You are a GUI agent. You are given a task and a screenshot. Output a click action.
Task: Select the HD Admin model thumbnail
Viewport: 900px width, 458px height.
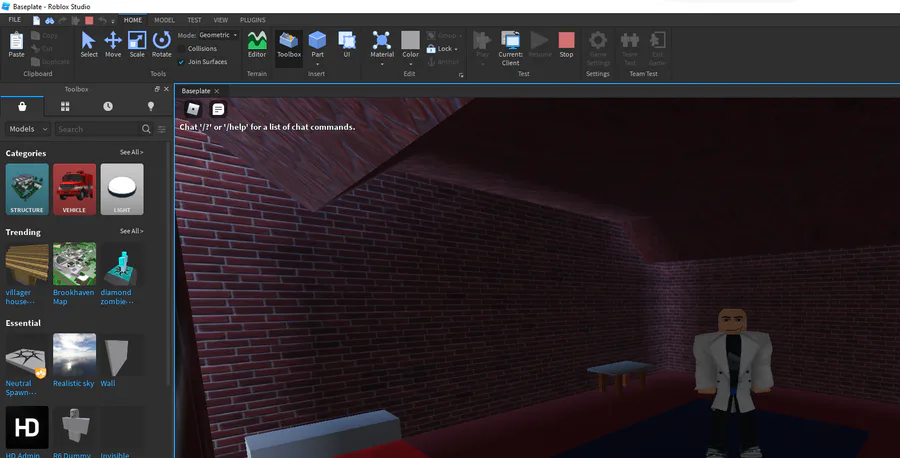[x=27, y=428]
